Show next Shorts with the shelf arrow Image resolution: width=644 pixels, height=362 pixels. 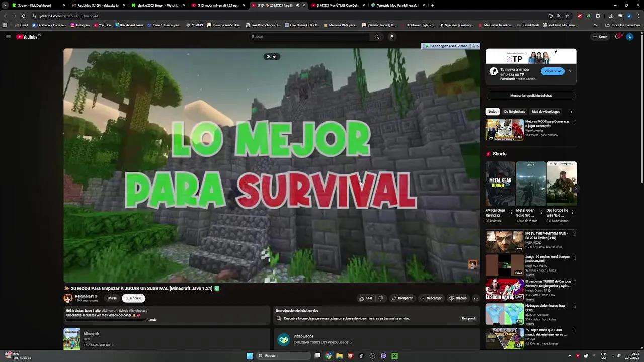tap(575, 189)
